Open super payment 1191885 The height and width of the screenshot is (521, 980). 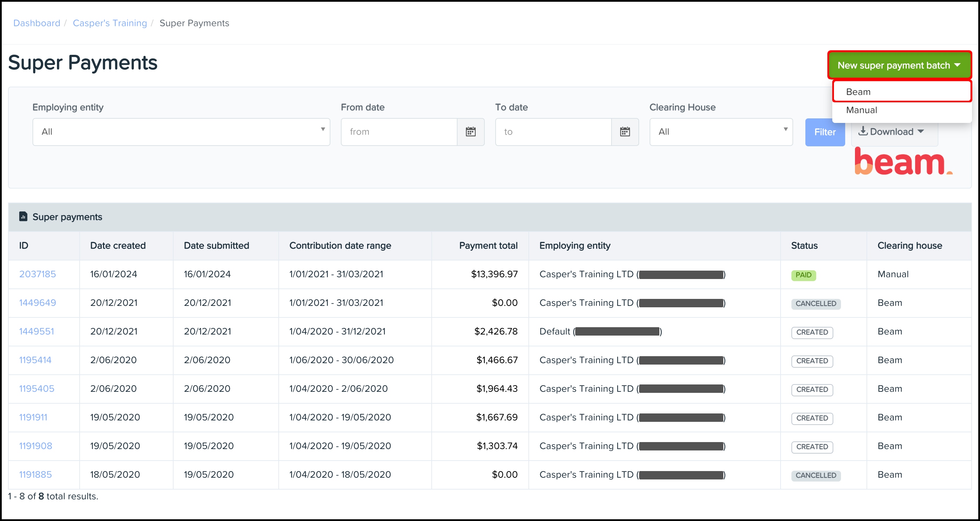35,475
